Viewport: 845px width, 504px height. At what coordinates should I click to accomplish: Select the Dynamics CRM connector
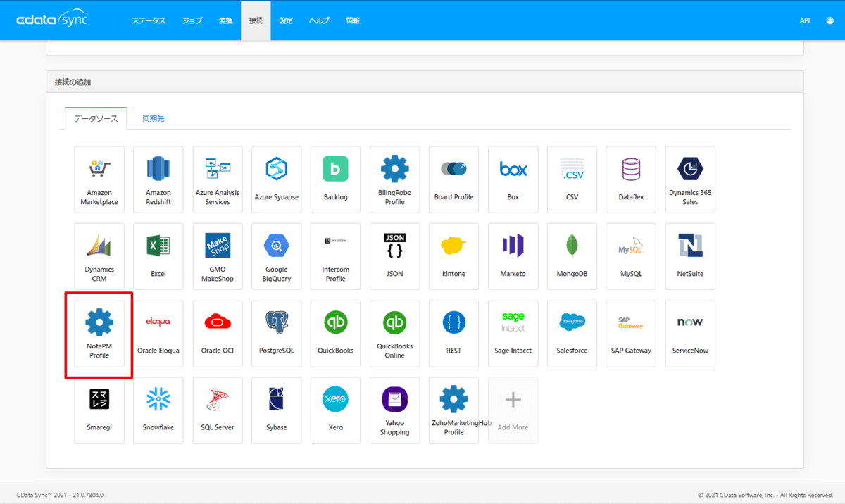coord(99,256)
